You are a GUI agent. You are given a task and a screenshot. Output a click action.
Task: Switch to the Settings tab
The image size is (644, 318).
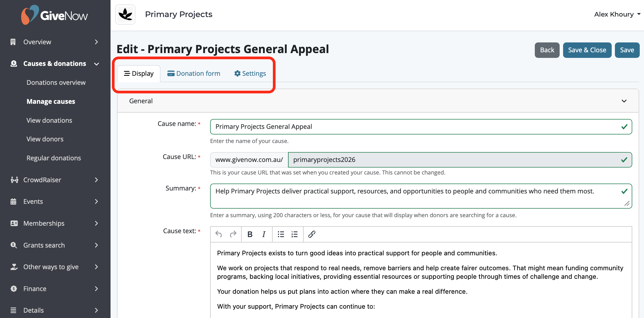point(250,73)
